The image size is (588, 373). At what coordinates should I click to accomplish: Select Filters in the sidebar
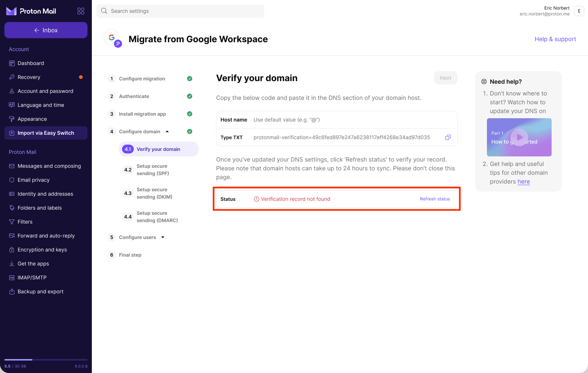46,222
